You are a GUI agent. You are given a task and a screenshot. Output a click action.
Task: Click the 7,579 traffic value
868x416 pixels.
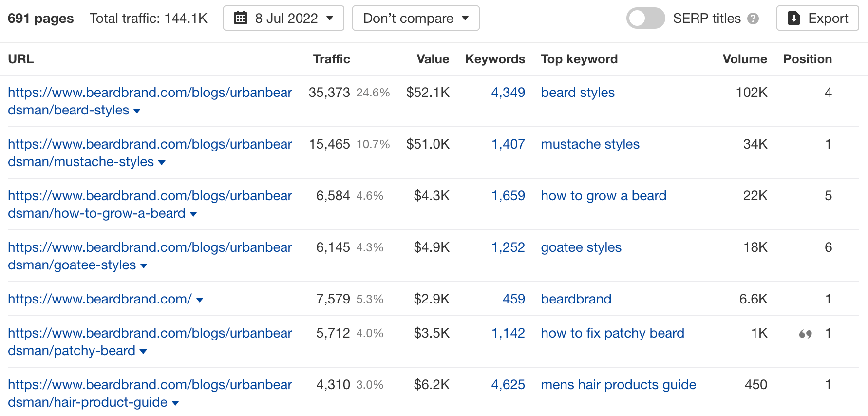click(x=333, y=299)
